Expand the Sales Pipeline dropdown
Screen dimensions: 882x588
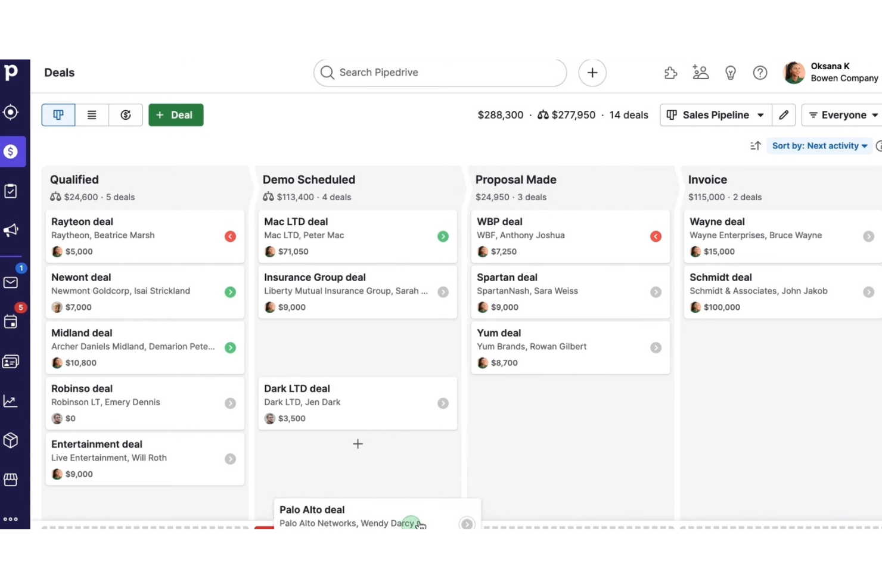pos(716,115)
